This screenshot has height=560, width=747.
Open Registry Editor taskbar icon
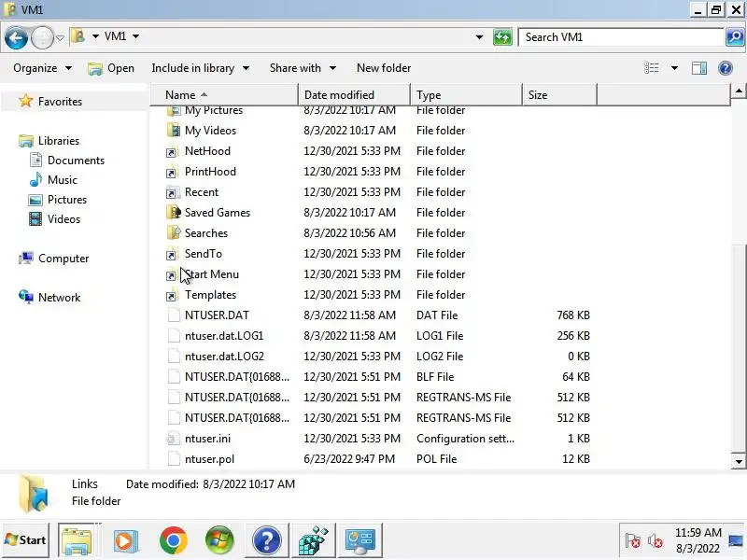[x=313, y=540]
